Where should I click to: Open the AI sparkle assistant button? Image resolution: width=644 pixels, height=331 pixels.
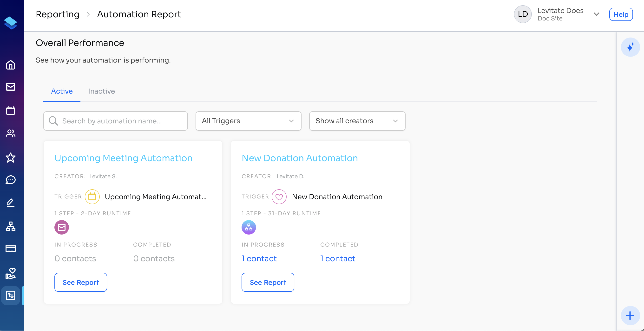pyautogui.click(x=630, y=47)
